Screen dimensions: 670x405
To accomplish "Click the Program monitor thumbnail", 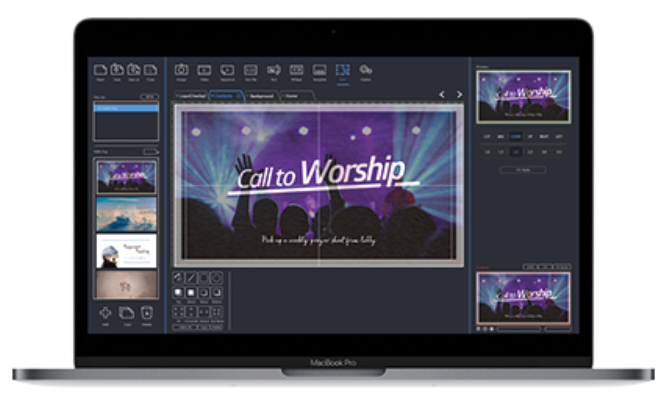I will (x=523, y=298).
